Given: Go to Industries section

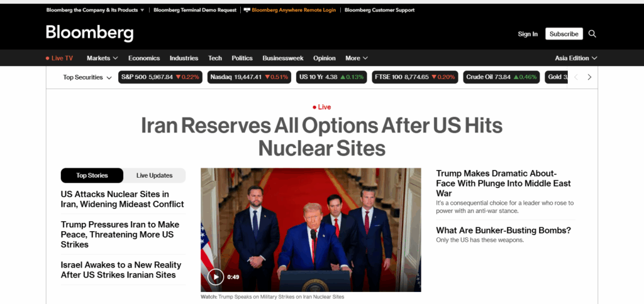Looking at the screenshot, I should point(184,58).
